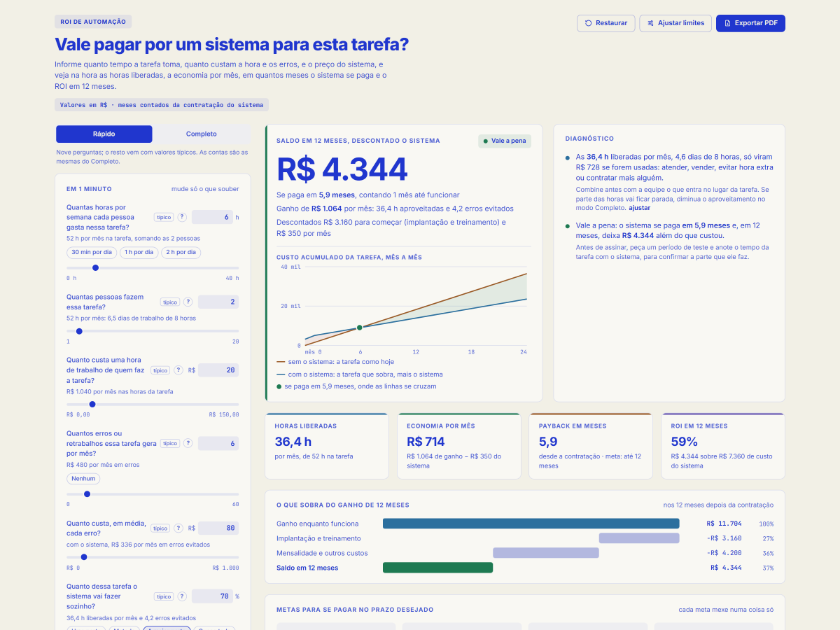Focus the cost per error field showing 80
This screenshot has height=630, width=840.
218,528
